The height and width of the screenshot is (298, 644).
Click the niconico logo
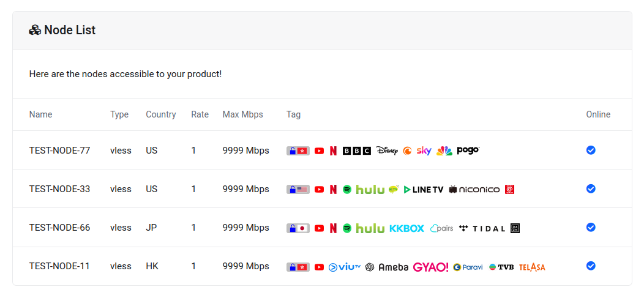(474, 190)
